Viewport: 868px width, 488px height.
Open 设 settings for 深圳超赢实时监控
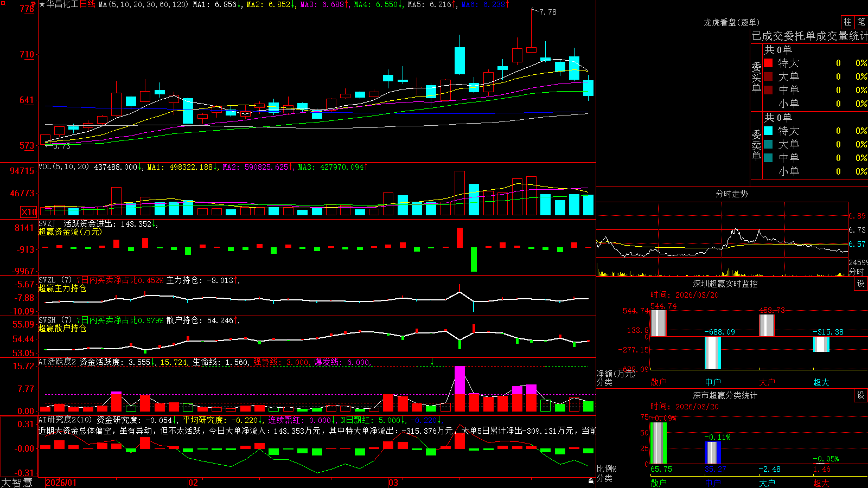861,284
